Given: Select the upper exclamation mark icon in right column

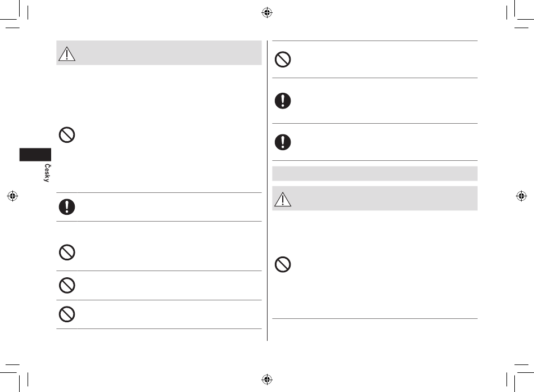Looking at the screenshot, I should pyautogui.click(x=283, y=101).
